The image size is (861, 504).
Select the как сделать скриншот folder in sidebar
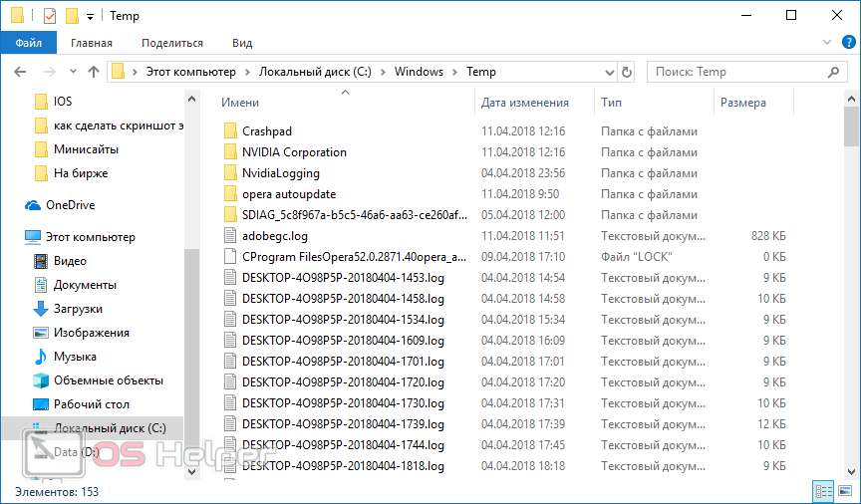coord(118,126)
